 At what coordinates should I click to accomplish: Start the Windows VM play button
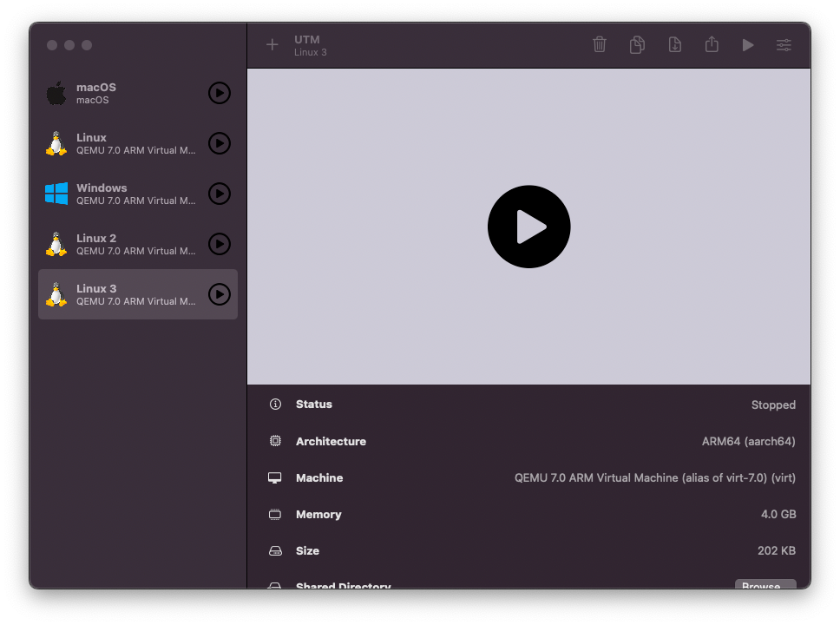pos(219,194)
